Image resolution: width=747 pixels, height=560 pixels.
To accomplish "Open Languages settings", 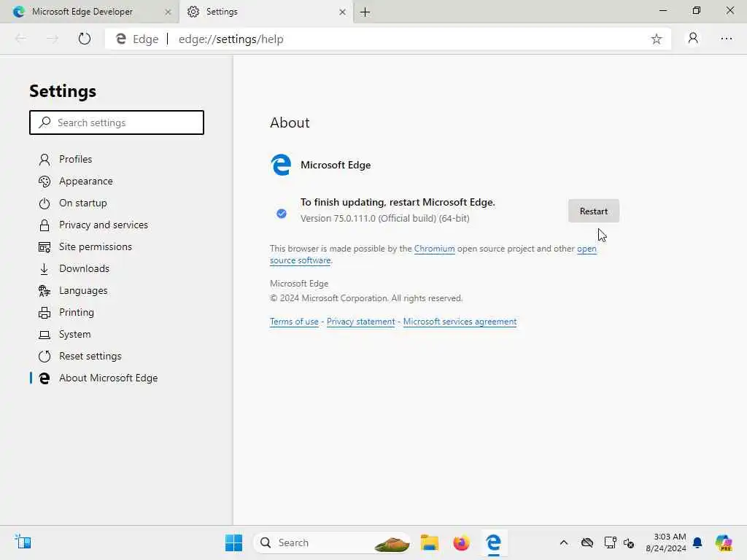I will pyautogui.click(x=83, y=290).
